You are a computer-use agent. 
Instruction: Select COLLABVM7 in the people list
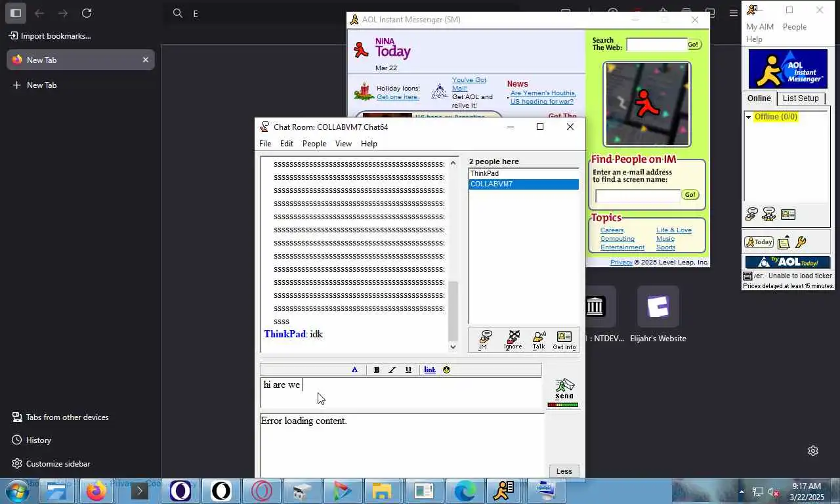tap(524, 184)
